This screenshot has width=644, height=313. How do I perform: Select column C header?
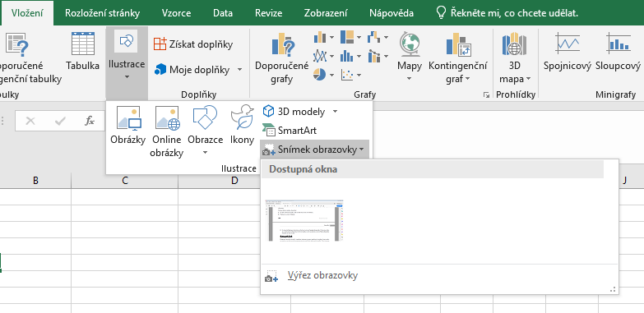tap(125, 181)
